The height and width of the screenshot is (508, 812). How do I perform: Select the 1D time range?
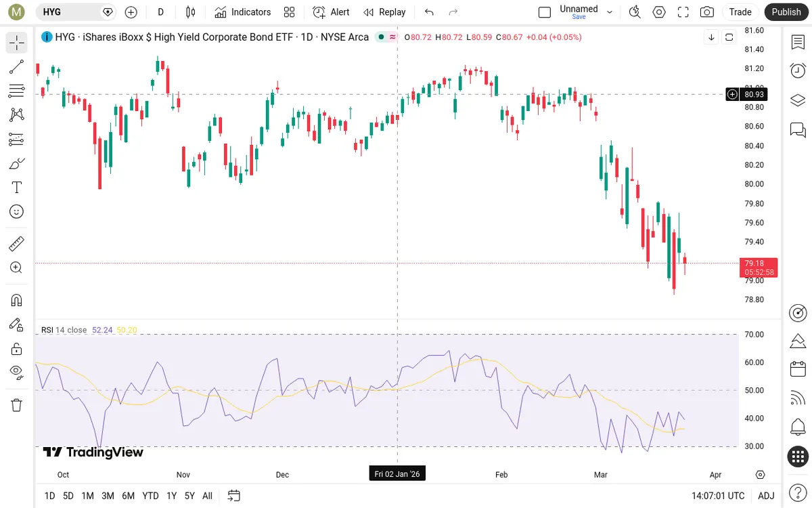click(x=49, y=496)
